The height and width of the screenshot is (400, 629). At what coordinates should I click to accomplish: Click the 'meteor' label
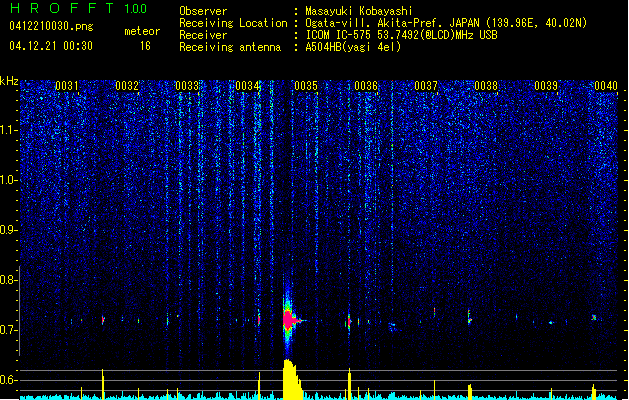point(142,31)
